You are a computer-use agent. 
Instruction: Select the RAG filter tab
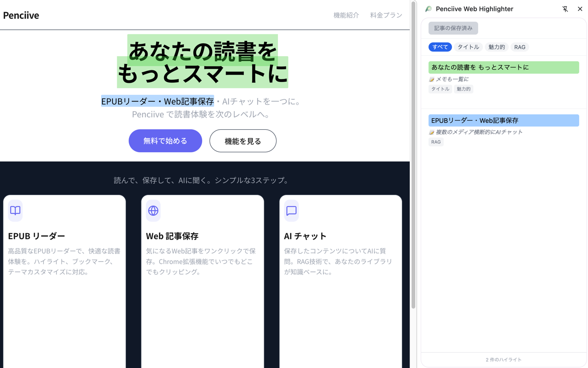(520, 47)
